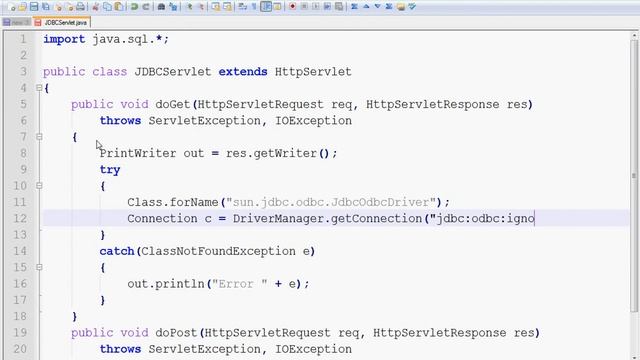Click the scrollbar up arrow

coord(634,36)
